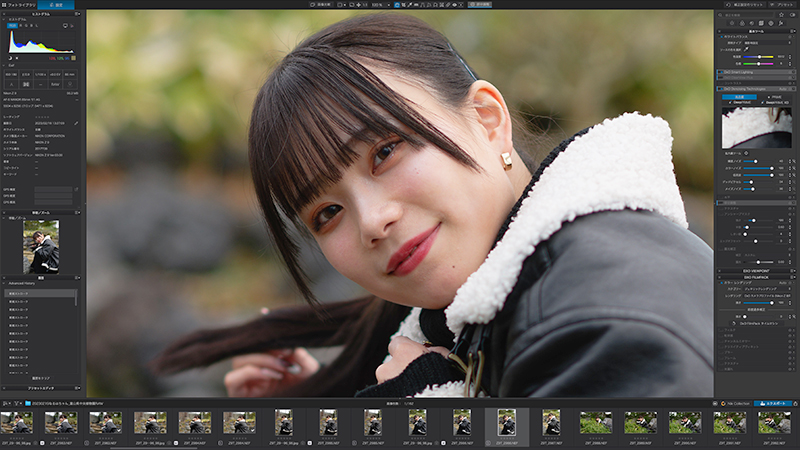800x450 pixels.
Task: Adjust the green-magenta tint slider
Action: click(x=758, y=64)
